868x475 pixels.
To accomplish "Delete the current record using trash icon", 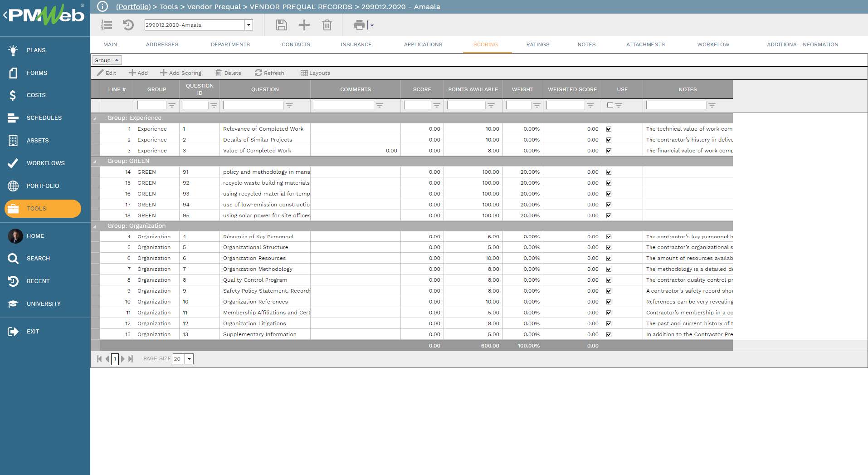I will click(x=327, y=25).
